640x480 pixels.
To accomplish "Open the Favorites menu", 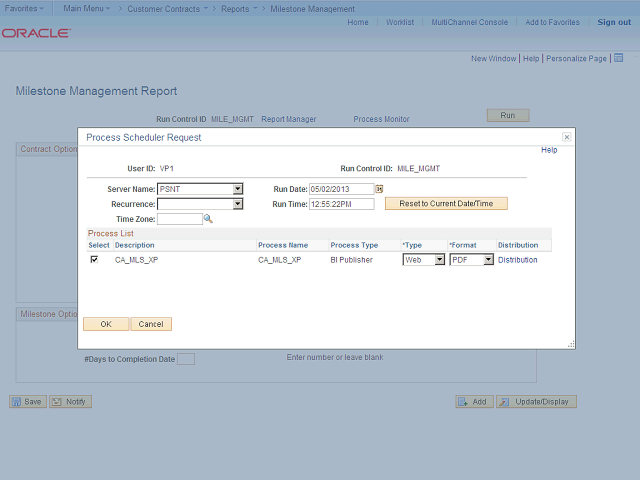I will [x=25, y=8].
